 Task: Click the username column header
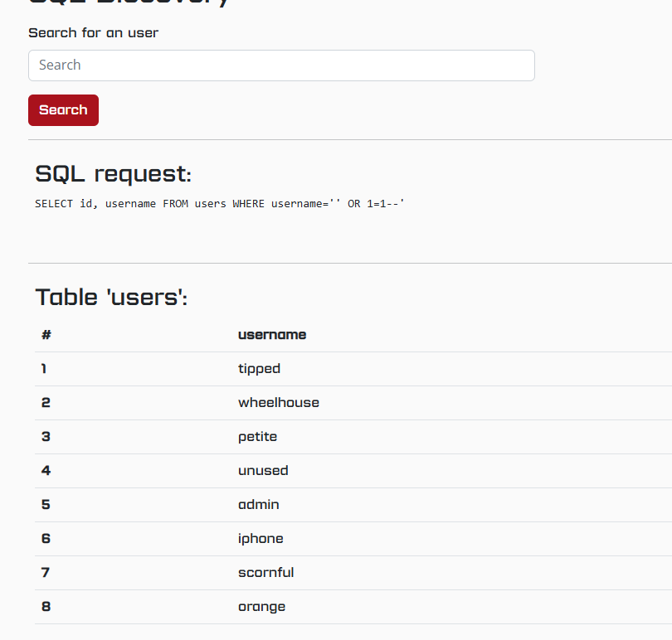(272, 335)
